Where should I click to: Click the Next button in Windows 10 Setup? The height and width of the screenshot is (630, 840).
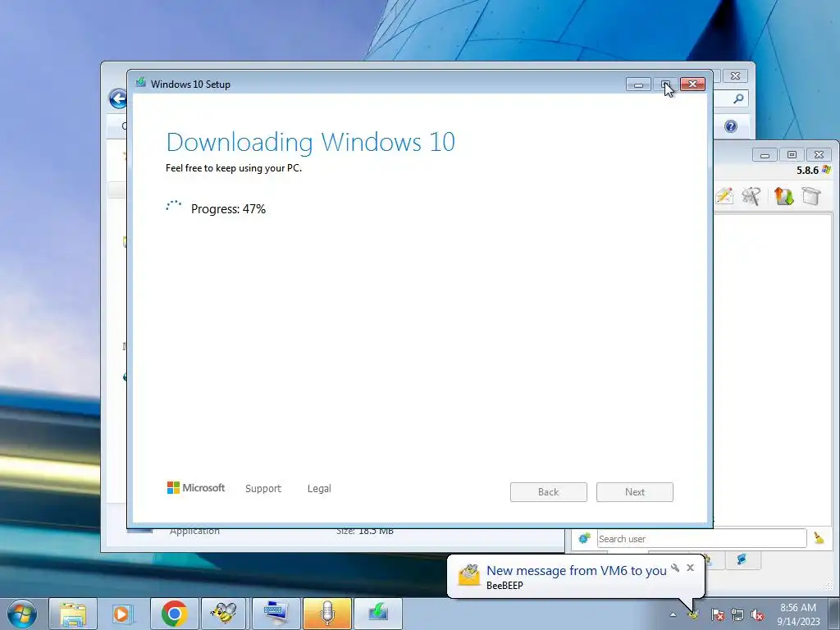tap(634, 492)
